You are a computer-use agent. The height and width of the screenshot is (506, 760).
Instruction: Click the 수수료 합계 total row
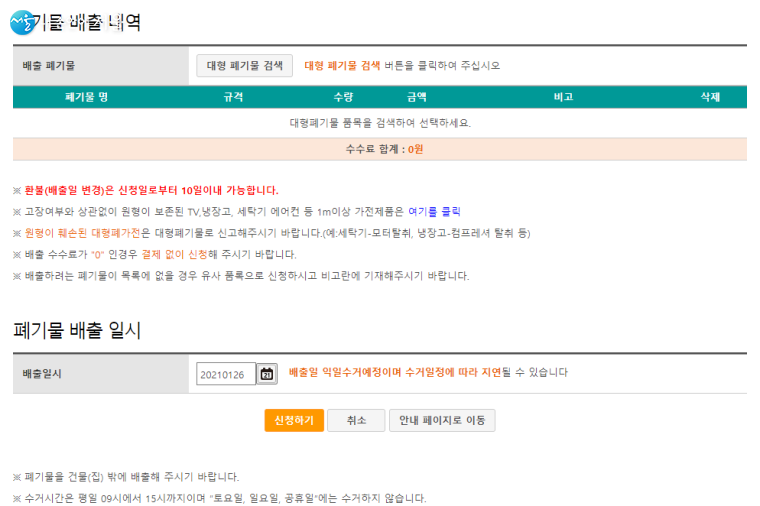pyautogui.click(x=380, y=149)
